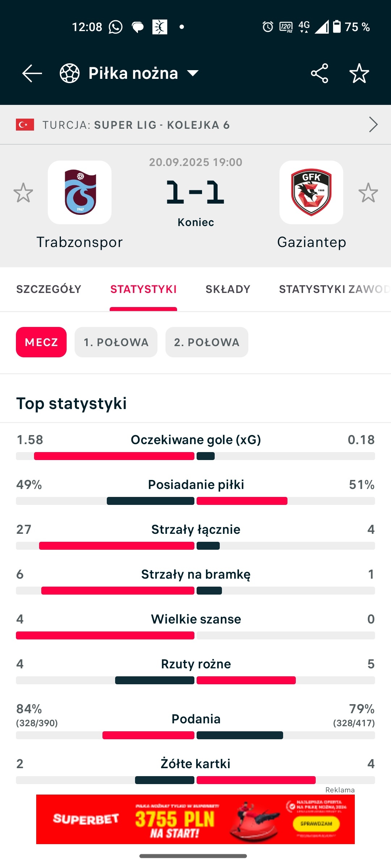391x868 pixels.
Task: Open the Piłka nożna sport dropdown
Action: [x=193, y=73]
